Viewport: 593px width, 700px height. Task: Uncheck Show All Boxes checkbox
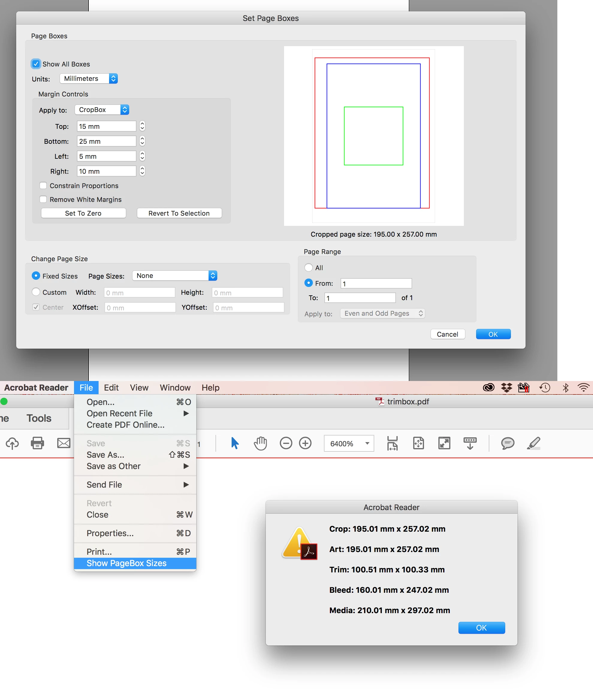click(x=36, y=64)
